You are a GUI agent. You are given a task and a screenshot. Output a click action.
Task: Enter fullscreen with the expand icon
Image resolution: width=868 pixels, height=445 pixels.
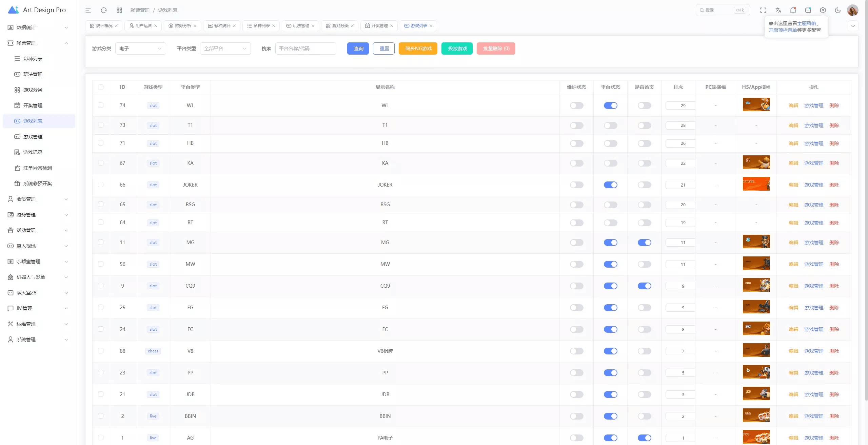[763, 10]
